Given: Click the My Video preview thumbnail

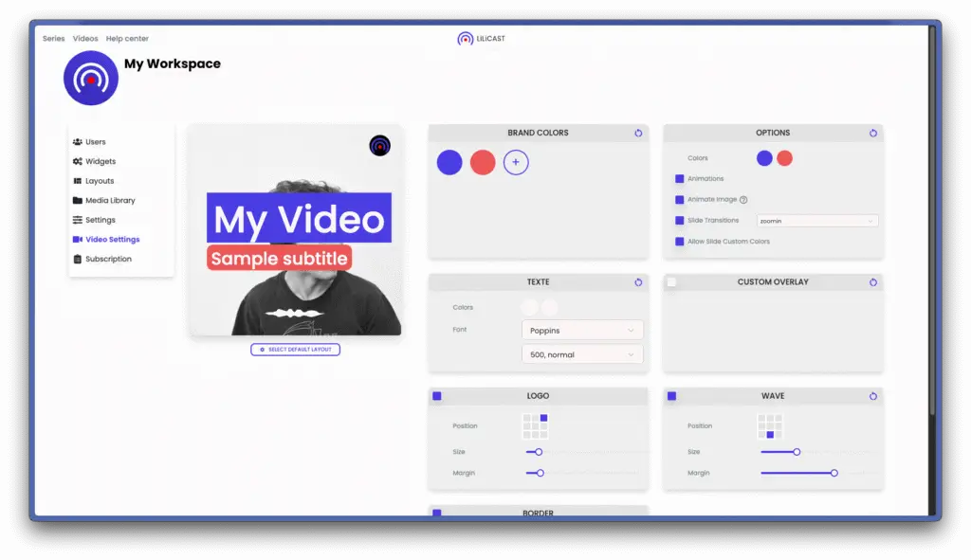Looking at the screenshot, I should click(x=296, y=230).
